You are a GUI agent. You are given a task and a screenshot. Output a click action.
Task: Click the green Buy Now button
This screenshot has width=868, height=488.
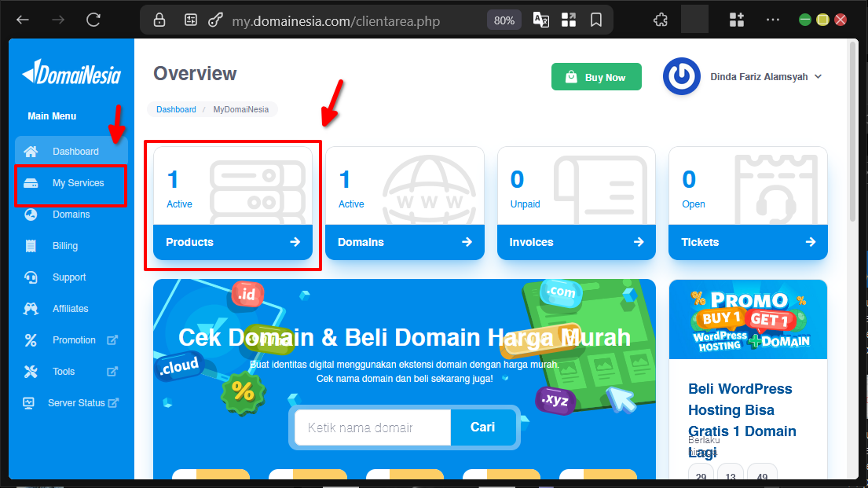(596, 76)
